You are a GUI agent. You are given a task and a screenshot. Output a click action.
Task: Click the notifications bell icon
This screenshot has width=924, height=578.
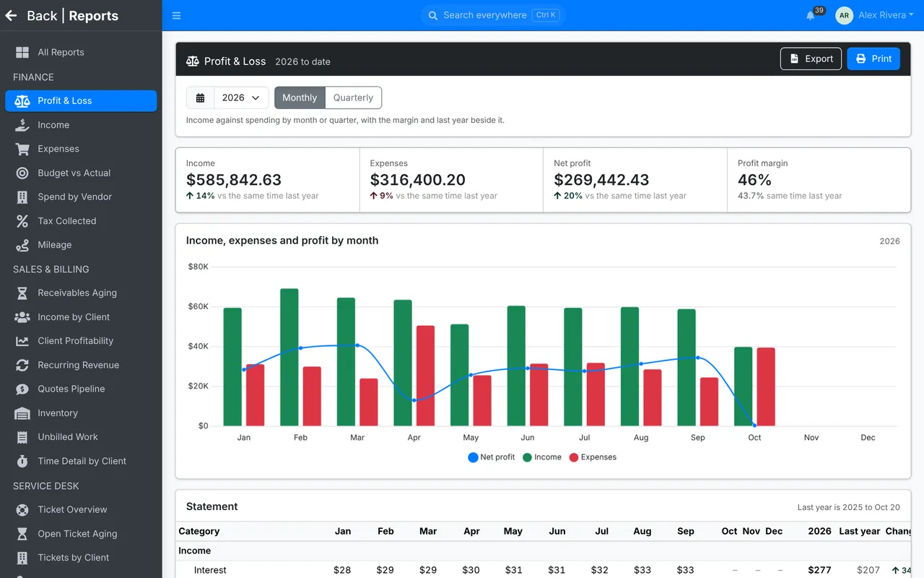click(x=811, y=15)
